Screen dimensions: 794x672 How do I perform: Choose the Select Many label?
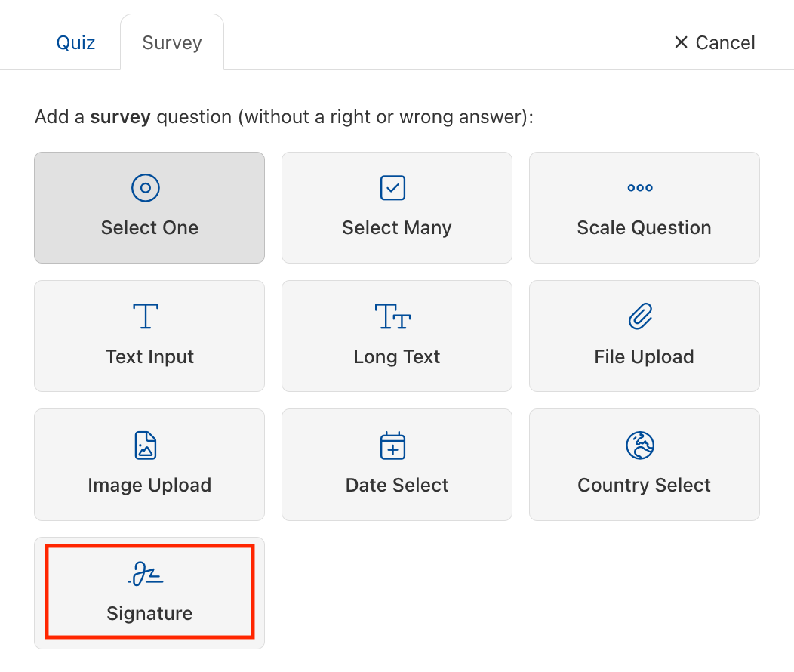tap(397, 228)
